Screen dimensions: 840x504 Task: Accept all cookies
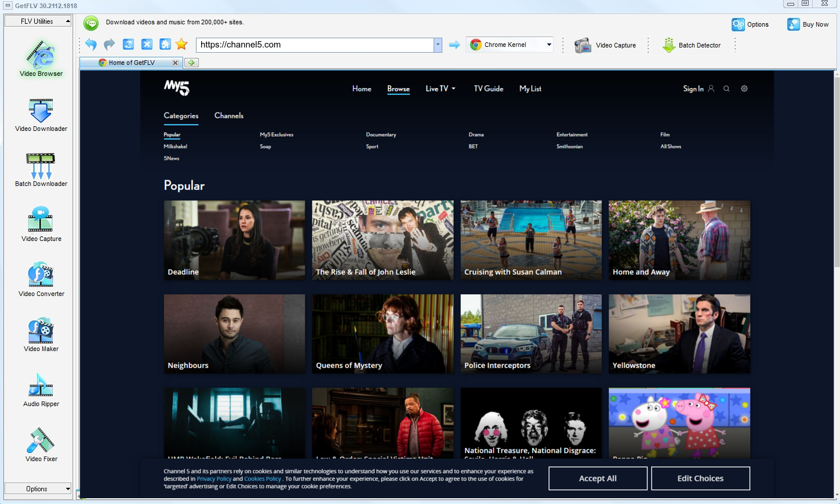(598, 479)
